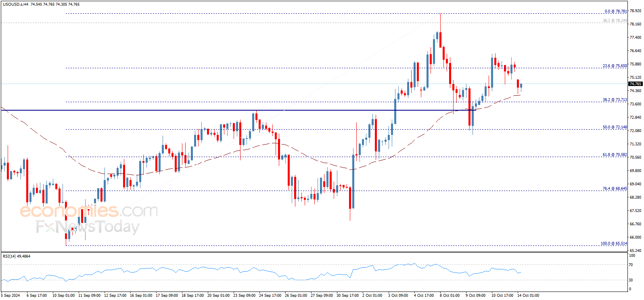Screen dimensions: 644x300
Task: Click the current price tag 74.765
Action: (x=636, y=84)
